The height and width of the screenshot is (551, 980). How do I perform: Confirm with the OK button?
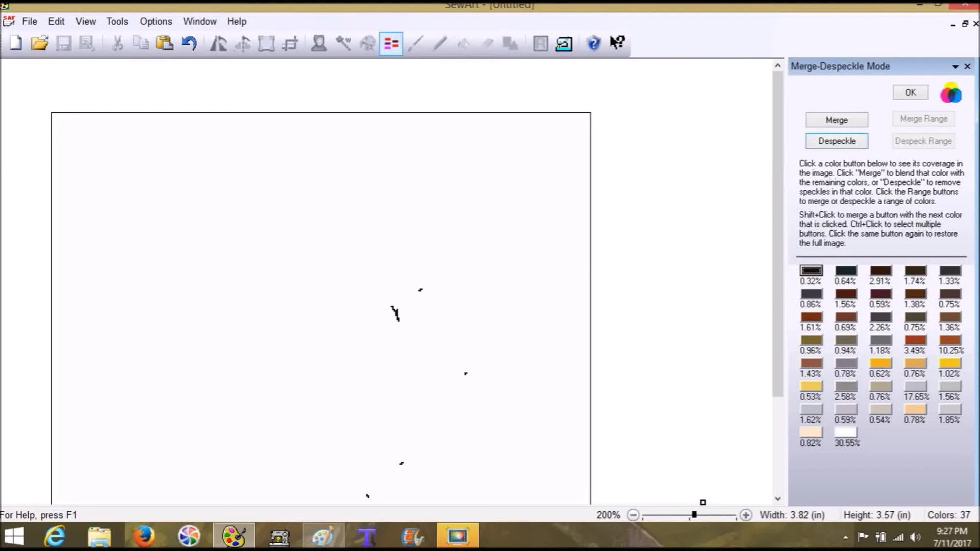click(x=910, y=92)
